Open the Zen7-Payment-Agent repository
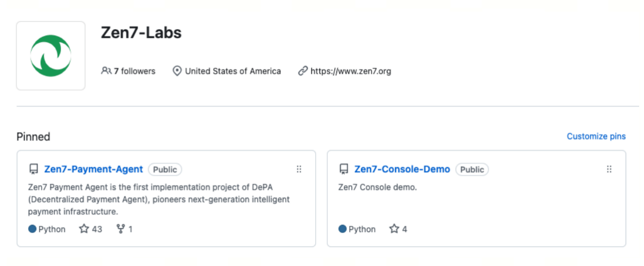 click(x=94, y=169)
